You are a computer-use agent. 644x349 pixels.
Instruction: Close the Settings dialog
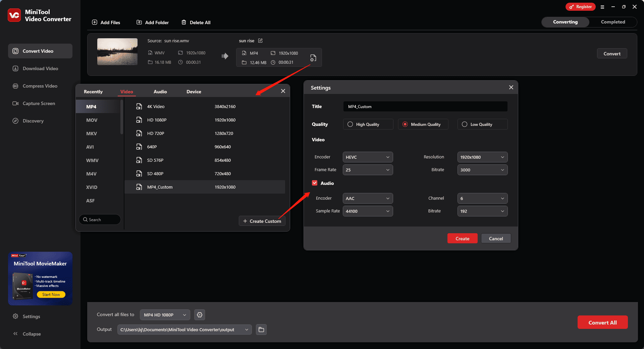pos(511,87)
